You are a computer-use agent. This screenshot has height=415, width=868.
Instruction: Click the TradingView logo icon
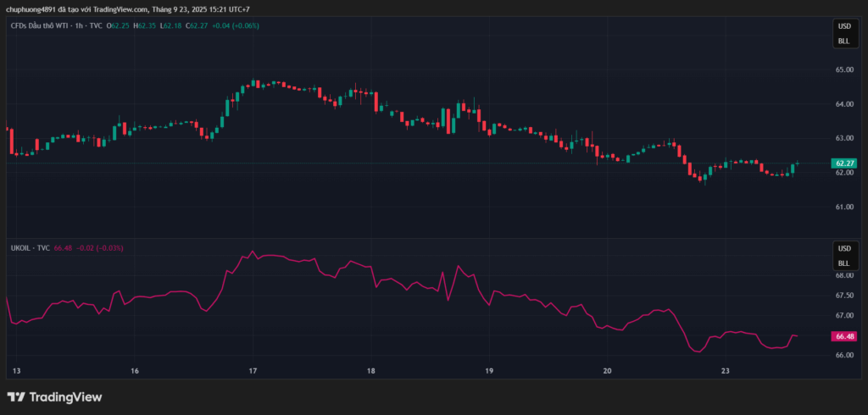click(16, 396)
